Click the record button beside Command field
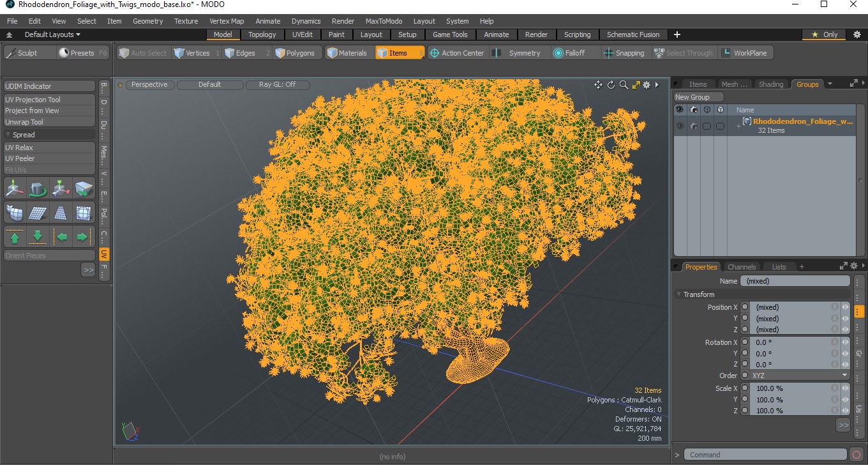The width and height of the screenshot is (868, 465). click(857, 455)
